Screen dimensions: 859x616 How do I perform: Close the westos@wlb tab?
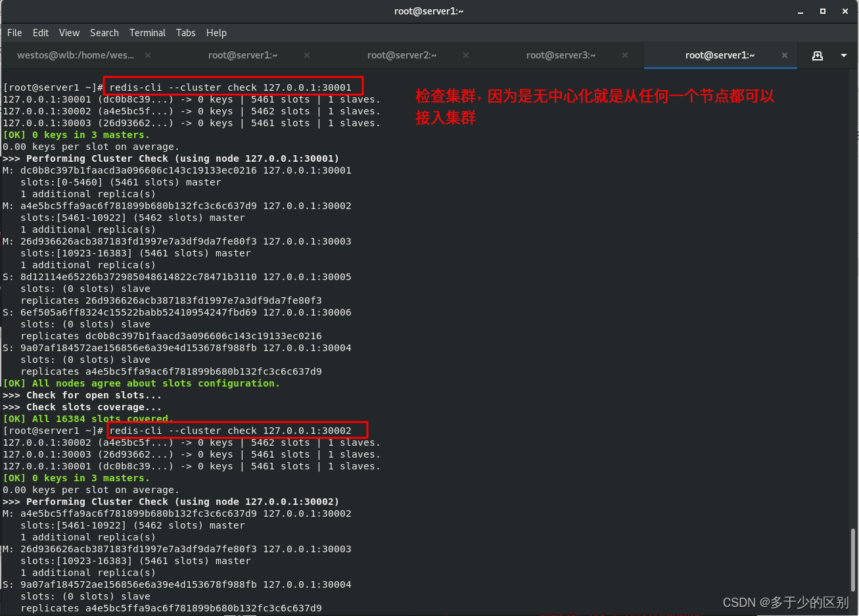click(x=148, y=55)
